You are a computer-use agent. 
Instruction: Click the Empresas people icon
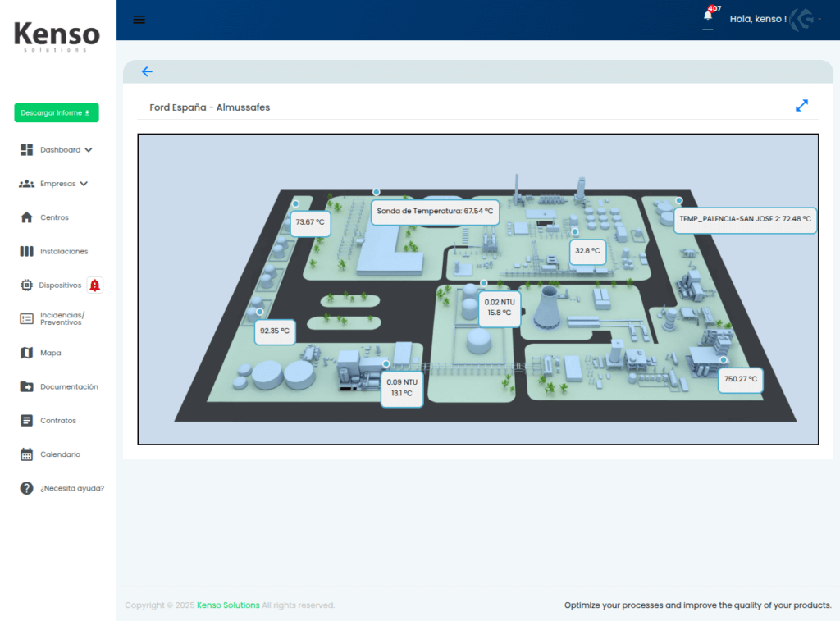[x=27, y=184]
